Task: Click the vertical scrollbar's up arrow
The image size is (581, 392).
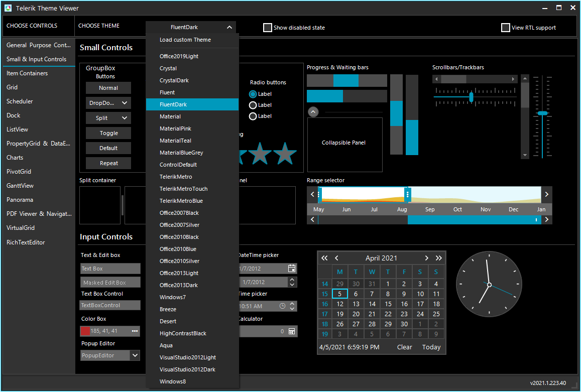Action: coord(525,78)
